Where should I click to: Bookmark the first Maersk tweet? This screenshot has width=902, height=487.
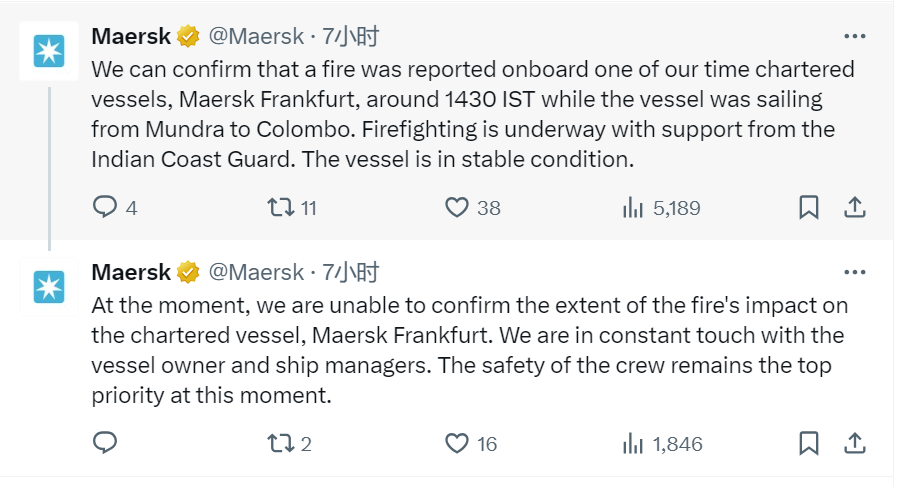[809, 207]
